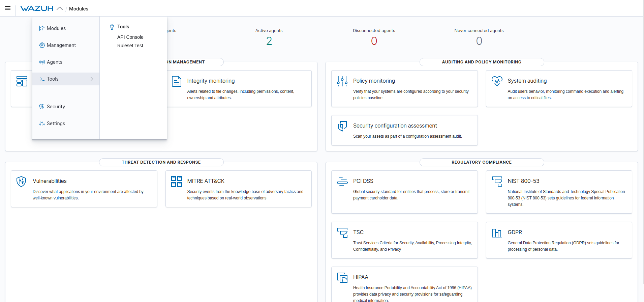Open the Ruleset Test tool

130,46
